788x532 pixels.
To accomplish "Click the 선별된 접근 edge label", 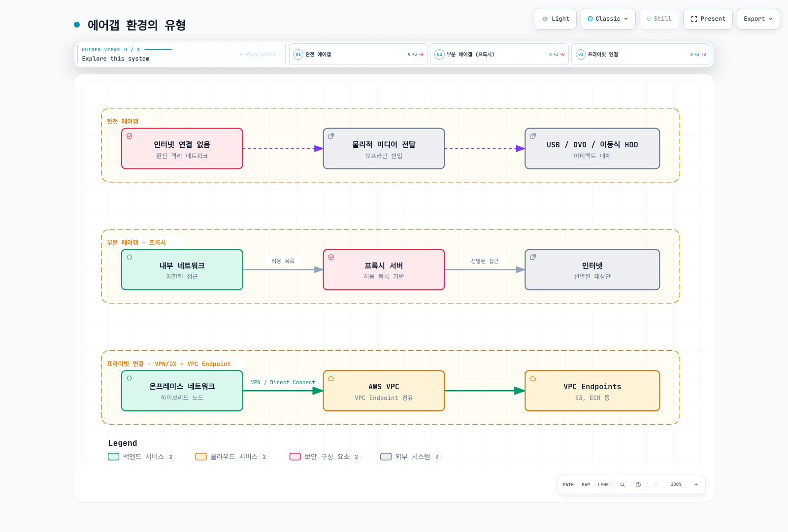I will 485,261.
